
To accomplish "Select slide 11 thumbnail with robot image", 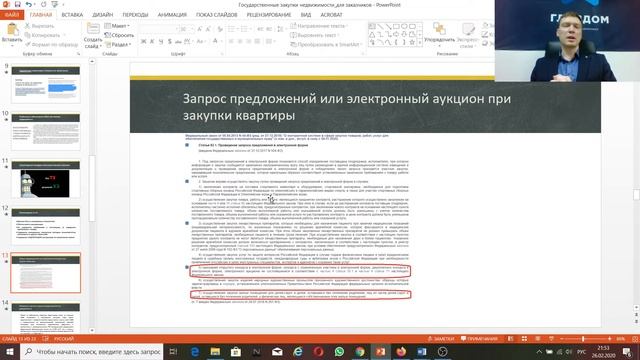I will 46,180.
